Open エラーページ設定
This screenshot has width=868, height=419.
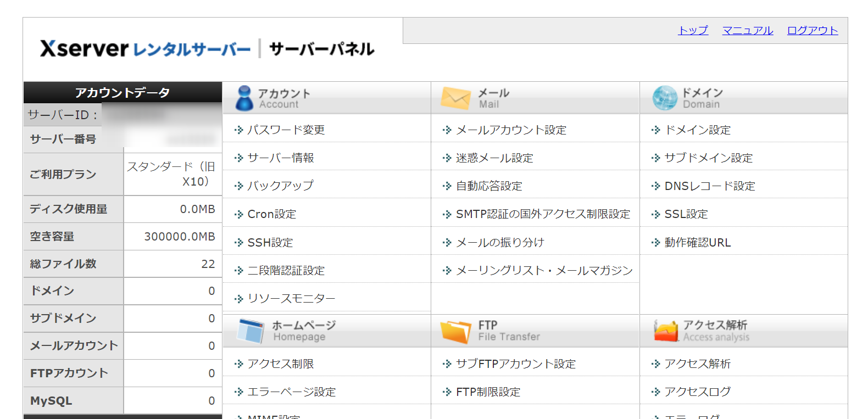tap(292, 392)
